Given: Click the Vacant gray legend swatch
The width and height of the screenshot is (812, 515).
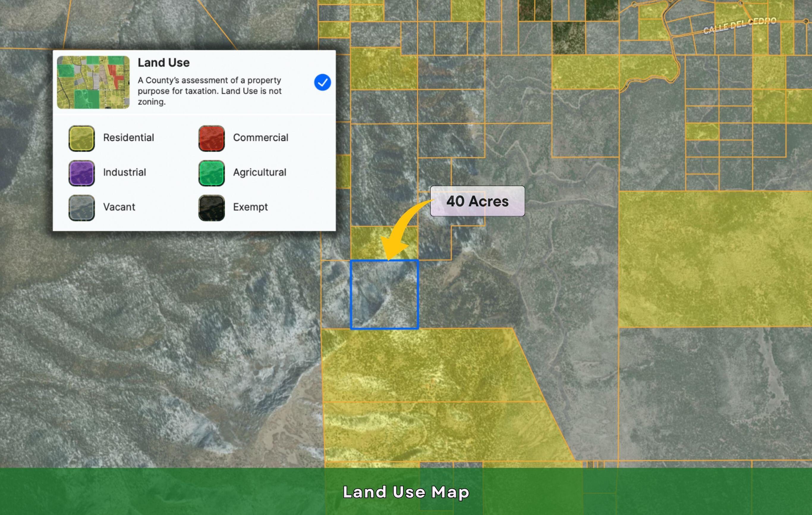Looking at the screenshot, I should [82, 208].
